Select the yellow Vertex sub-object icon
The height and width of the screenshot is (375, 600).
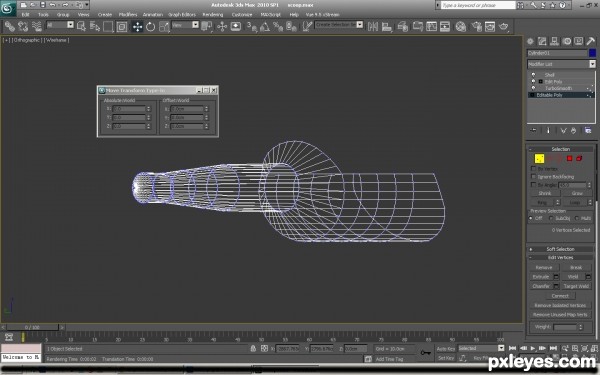click(539, 158)
